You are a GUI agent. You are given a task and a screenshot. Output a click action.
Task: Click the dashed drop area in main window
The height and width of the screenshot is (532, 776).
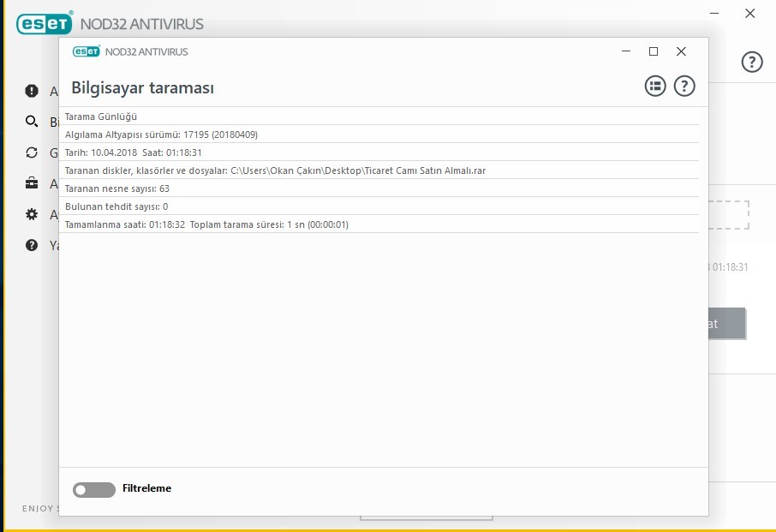pos(729,215)
